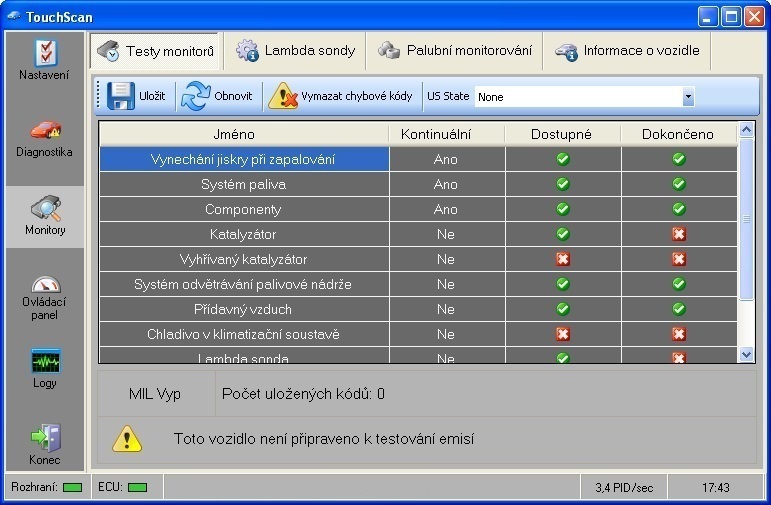Select the Vyhřívaný katalyzátor row name

tap(243, 260)
